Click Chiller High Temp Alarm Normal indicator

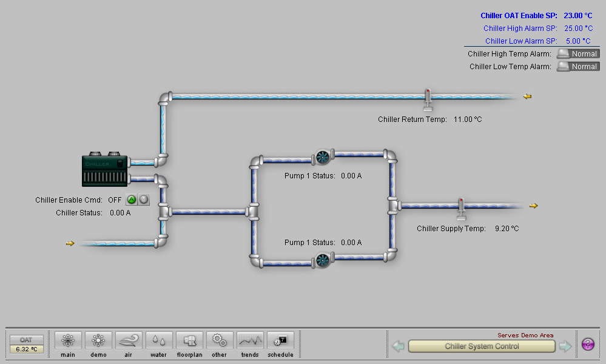pos(578,54)
